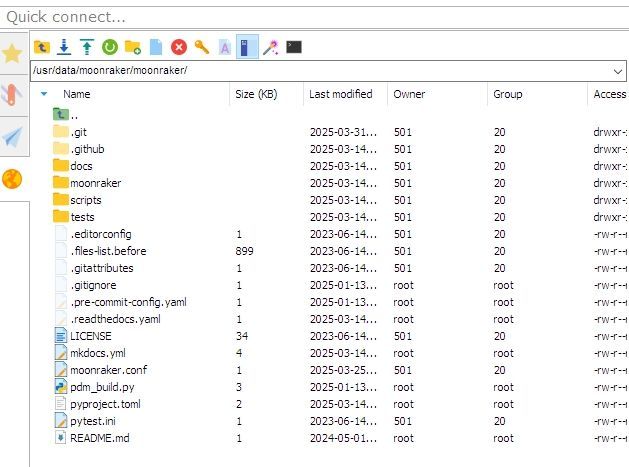Click the docs folder icon

[61, 165]
